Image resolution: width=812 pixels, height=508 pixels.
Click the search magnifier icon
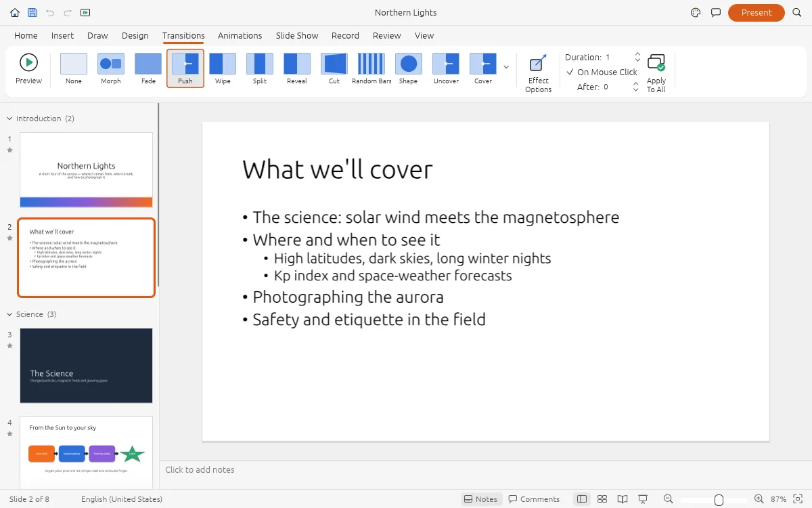pyautogui.click(x=796, y=13)
